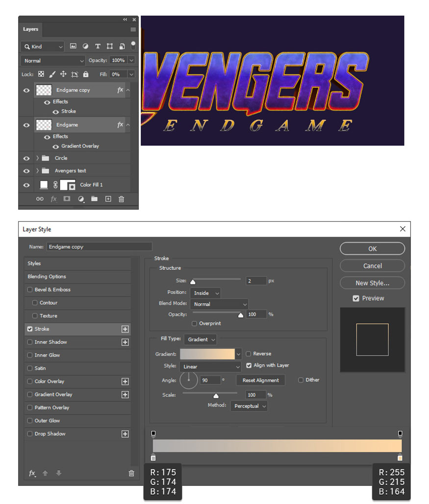Viewport: 429px width, 504px height.
Task: Enable the Drop Shadow checkbox
Action: pyautogui.click(x=30, y=434)
